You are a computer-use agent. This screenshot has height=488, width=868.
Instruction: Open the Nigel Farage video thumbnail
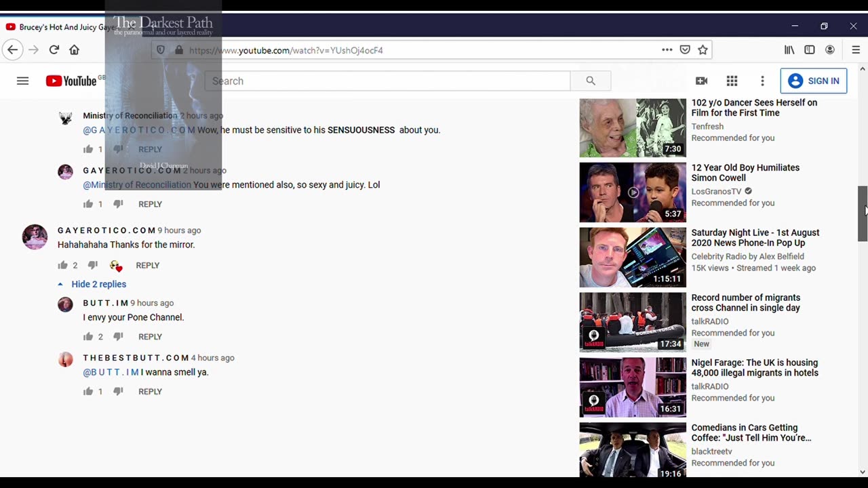(x=633, y=388)
